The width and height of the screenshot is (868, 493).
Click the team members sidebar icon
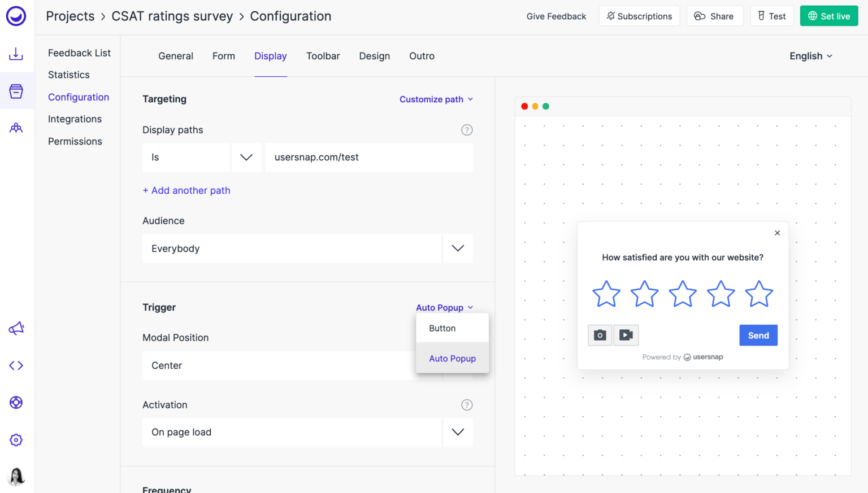[16, 128]
